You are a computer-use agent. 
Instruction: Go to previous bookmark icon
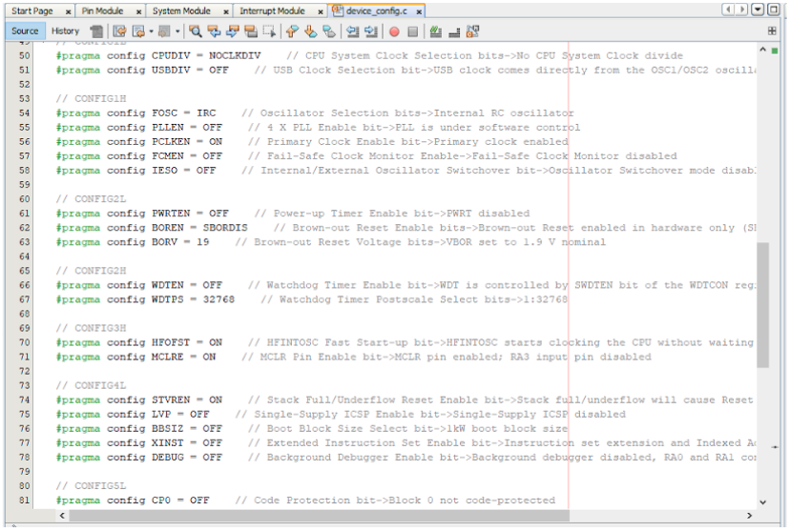pyautogui.click(x=292, y=31)
